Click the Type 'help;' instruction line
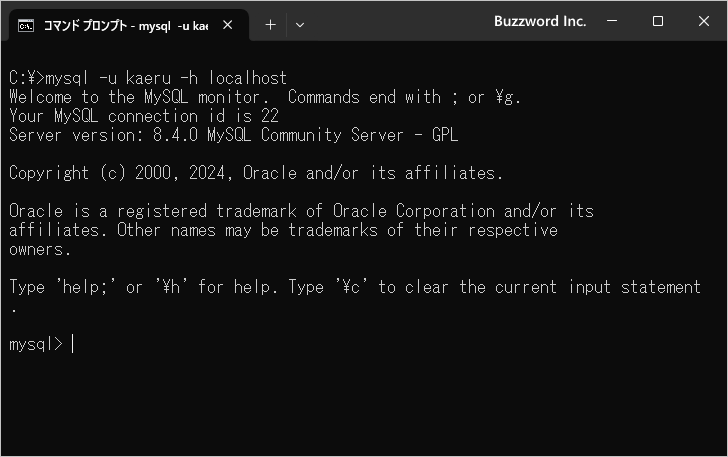Viewport: 728px width, 457px height. click(x=355, y=287)
